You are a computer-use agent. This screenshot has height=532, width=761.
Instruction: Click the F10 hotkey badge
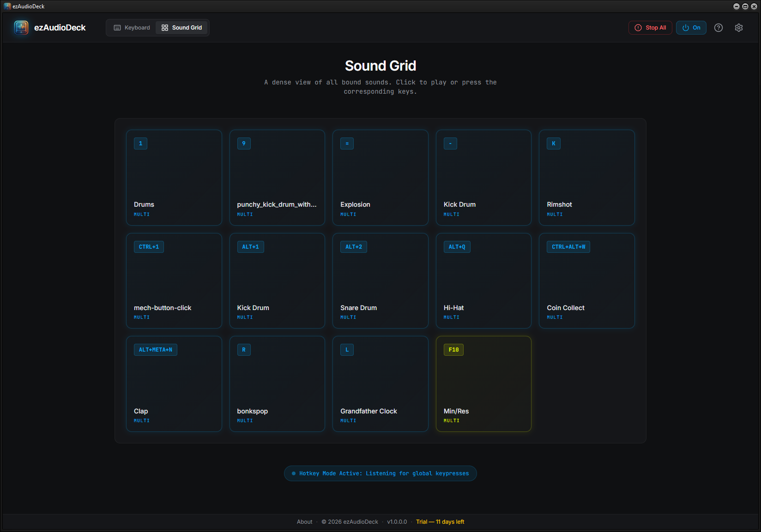click(453, 350)
